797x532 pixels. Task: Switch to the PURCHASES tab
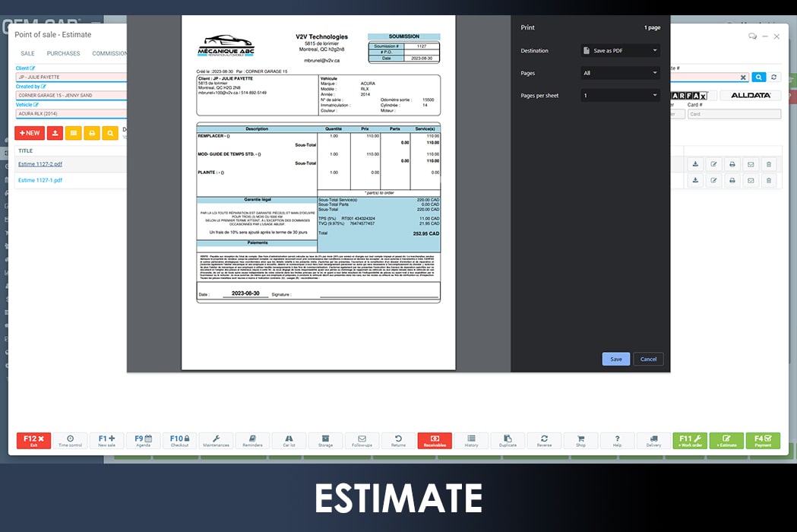pos(63,54)
